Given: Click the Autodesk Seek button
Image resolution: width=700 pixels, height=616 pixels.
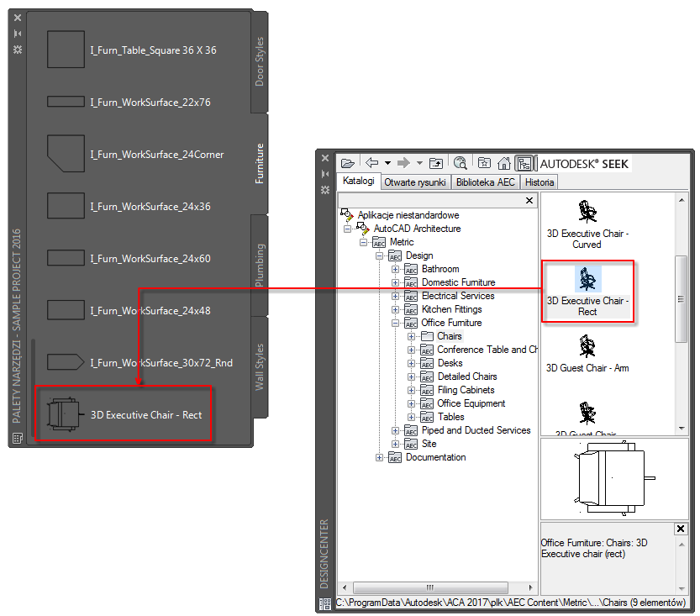Looking at the screenshot, I should [x=584, y=164].
